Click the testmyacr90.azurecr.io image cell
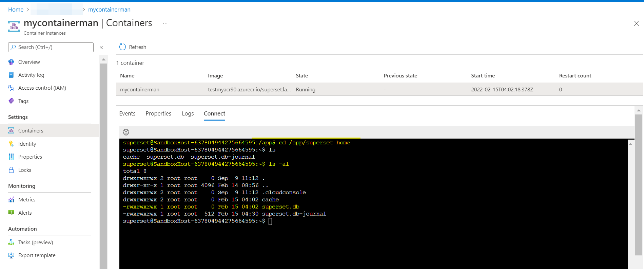The height and width of the screenshot is (269, 644). pyautogui.click(x=249, y=89)
